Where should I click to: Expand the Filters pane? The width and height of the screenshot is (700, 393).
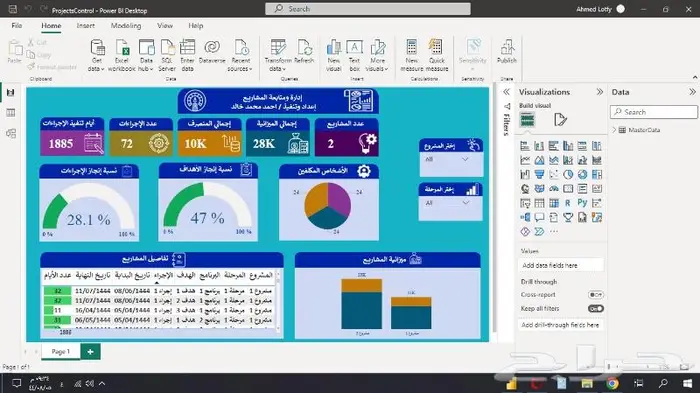pyautogui.click(x=506, y=92)
